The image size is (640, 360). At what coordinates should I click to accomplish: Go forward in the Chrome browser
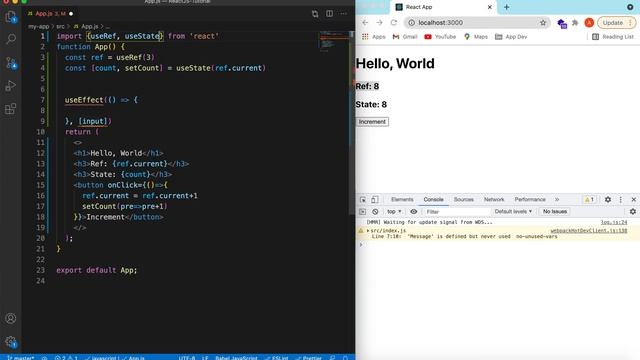tap(379, 23)
